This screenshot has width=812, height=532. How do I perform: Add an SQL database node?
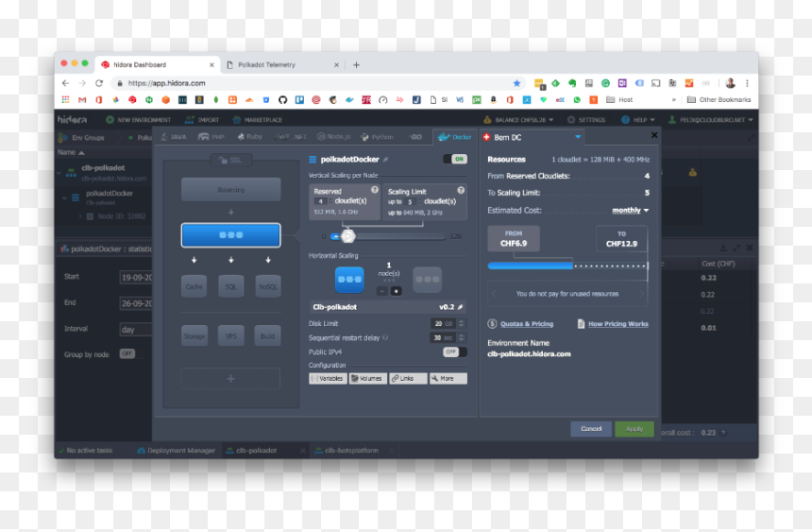pyautogui.click(x=231, y=286)
